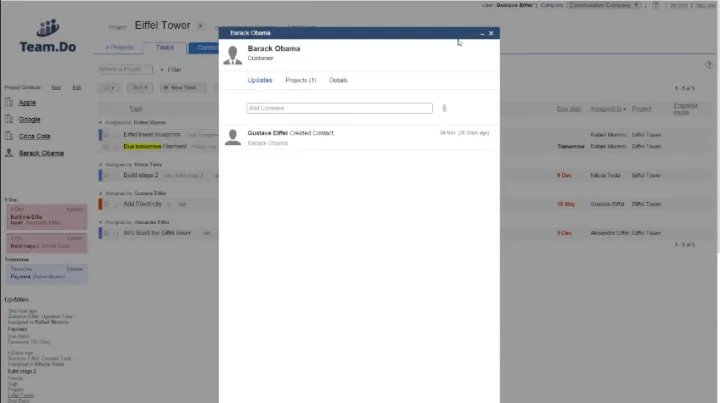Tick the checkbox for Build stage 2 task

[106, 175]
